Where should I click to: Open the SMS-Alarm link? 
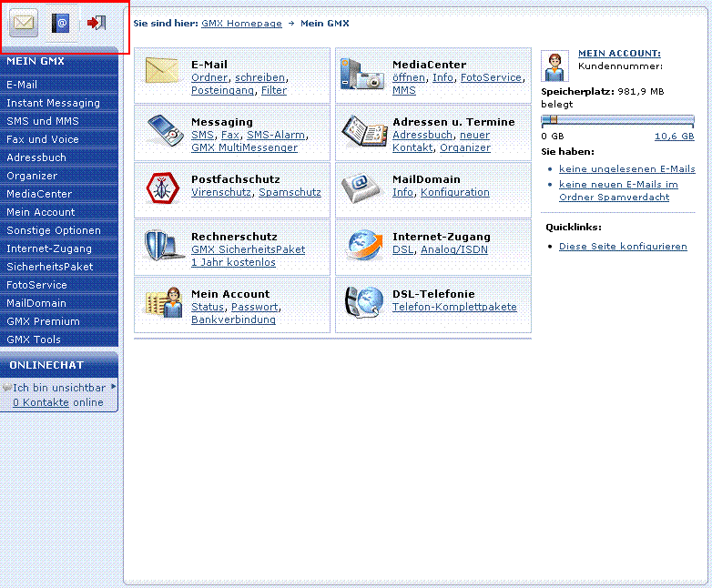coord(276,135)
